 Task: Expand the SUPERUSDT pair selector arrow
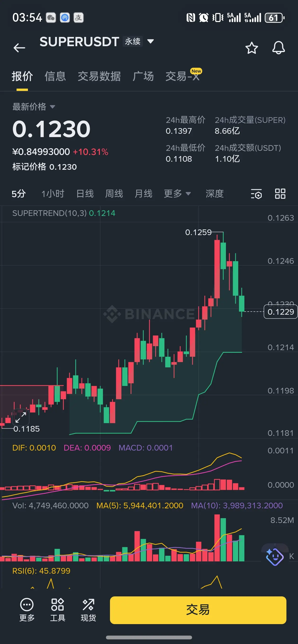coord(150,41)
